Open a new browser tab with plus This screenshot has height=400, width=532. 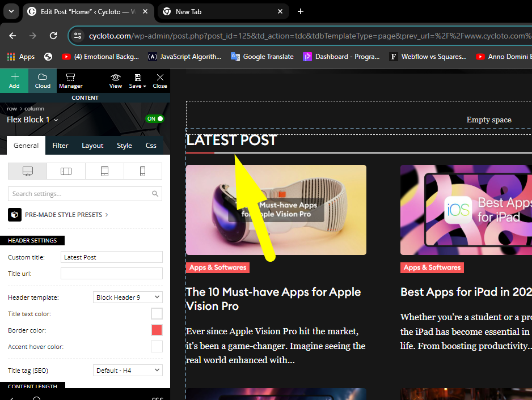[300, 11]
